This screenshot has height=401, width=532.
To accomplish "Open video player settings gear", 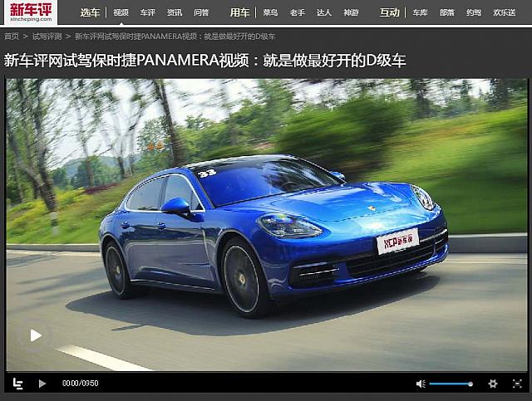I will point(493,384).
